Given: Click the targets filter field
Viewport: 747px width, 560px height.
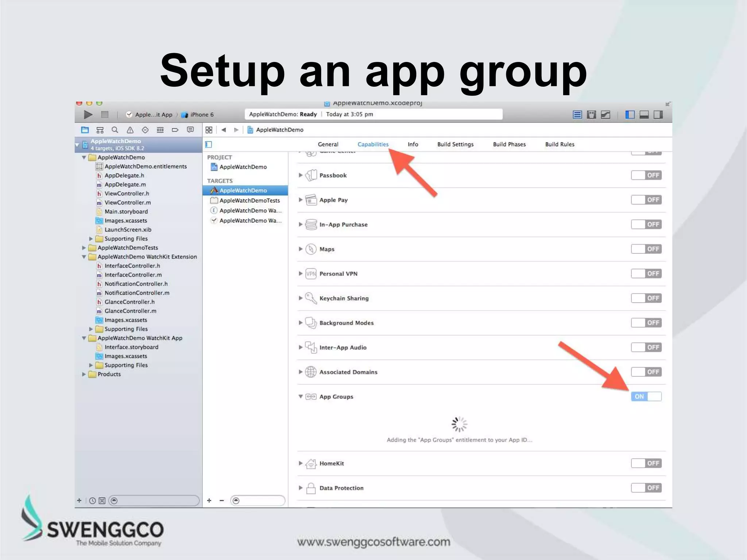Looking at the screenshot, I should click(x=258, y=501).
